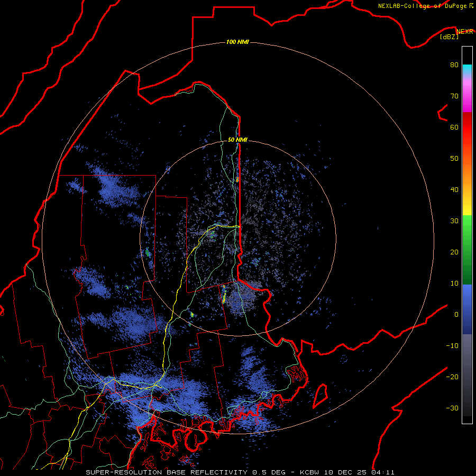Click the 10 DEC 25 04:11 timestamp
The height and width of the screenshot is (476, 476).
click(x=360, y=472)
